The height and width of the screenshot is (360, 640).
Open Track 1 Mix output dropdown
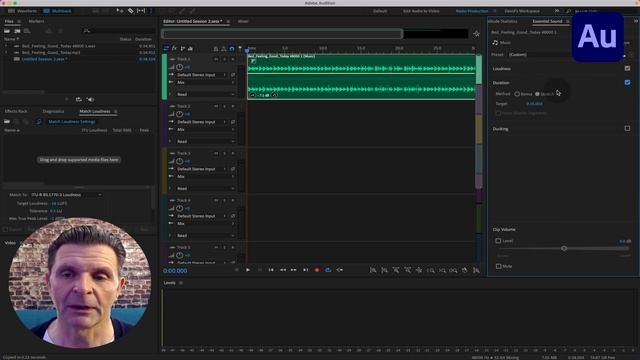(x=206, y=82)
